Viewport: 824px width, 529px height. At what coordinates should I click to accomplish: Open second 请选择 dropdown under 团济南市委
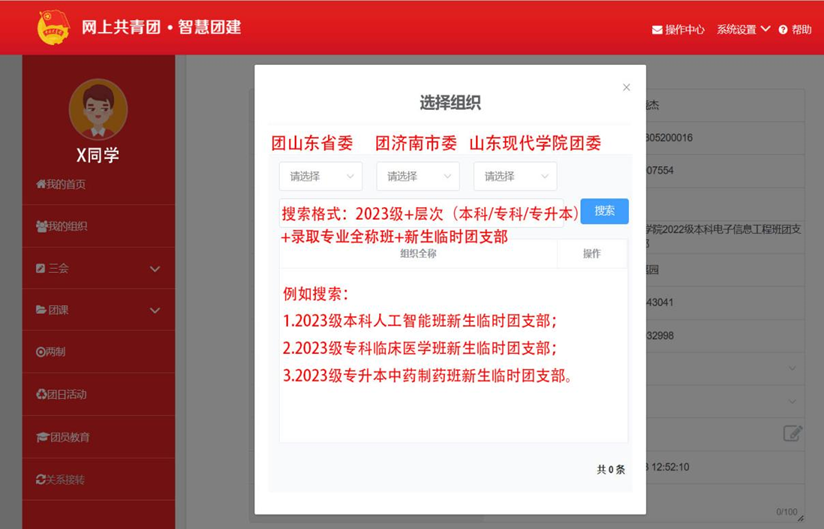point(418,177)
